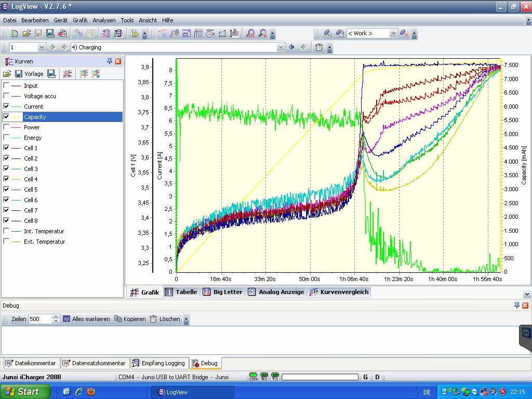Viewport: 532px width, 399px height.
Task: Switch to the Tabelle tab
Action: [181, 292]
